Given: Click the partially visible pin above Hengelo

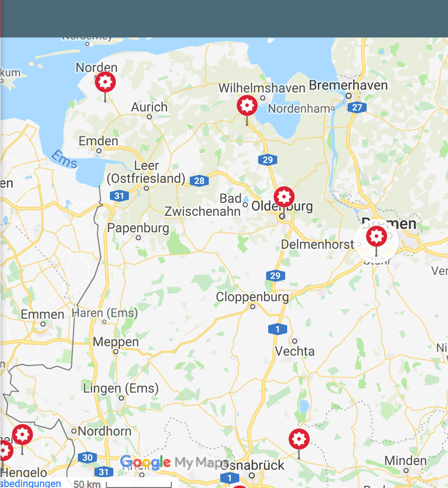Looking at the screenshot, I should [4, 451].
